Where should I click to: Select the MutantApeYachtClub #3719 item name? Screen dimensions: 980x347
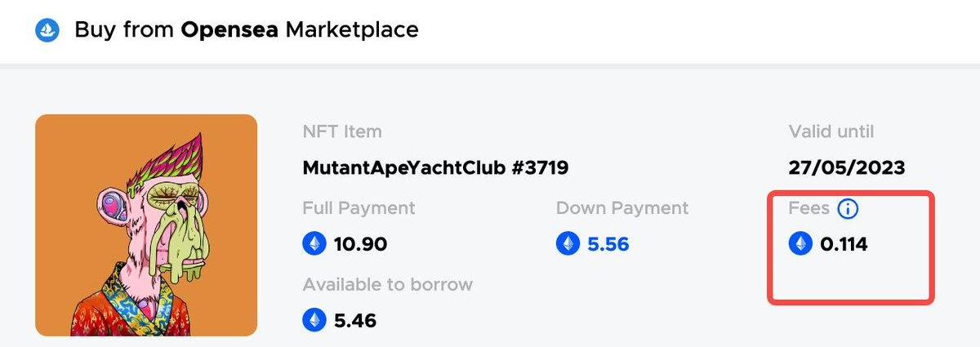click(x=435, y=168)
